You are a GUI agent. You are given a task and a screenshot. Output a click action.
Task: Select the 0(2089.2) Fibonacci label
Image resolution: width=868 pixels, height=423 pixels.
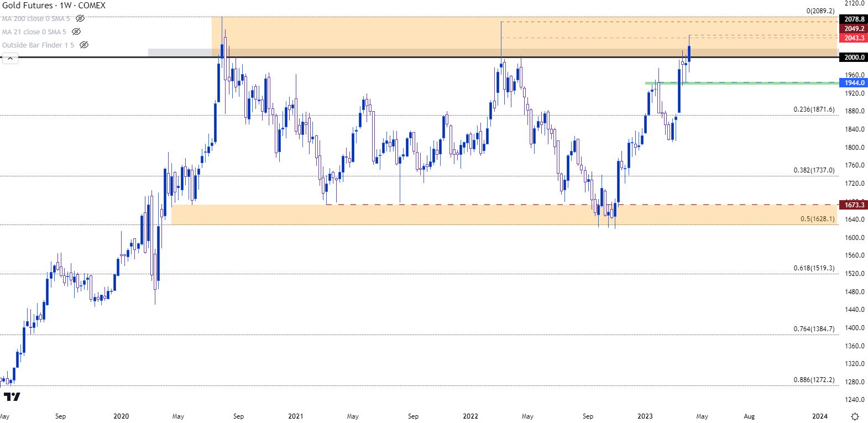click(x=820, y=11)
